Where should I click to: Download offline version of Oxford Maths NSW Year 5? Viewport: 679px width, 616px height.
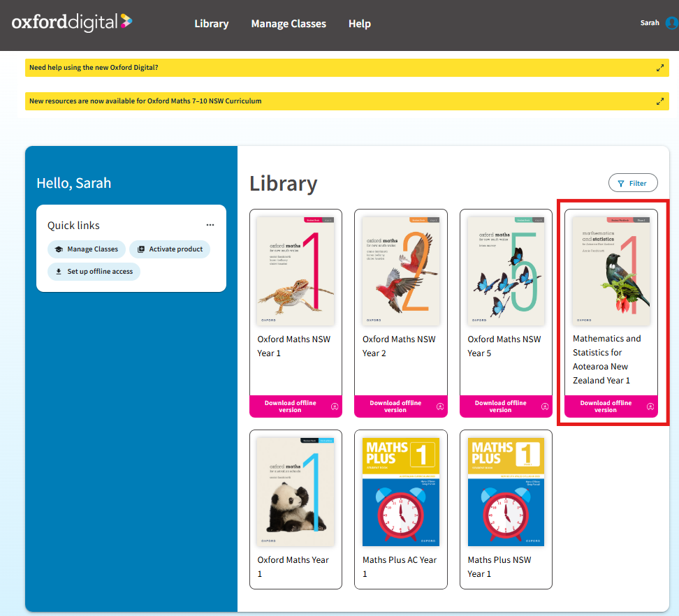pos(506,406)
